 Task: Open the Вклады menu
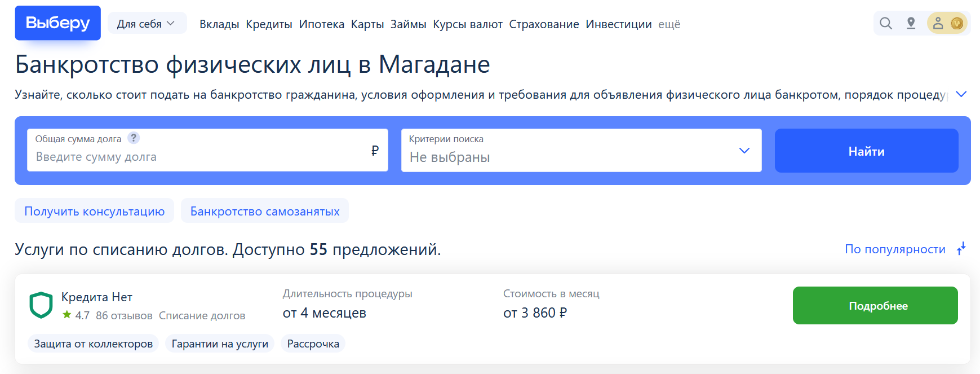pos(219,24)
